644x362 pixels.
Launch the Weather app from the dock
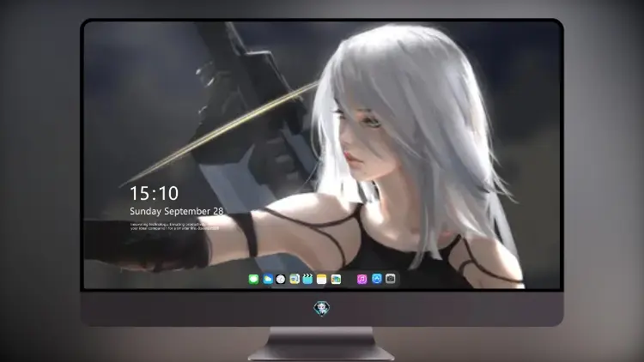pos(268,279)
